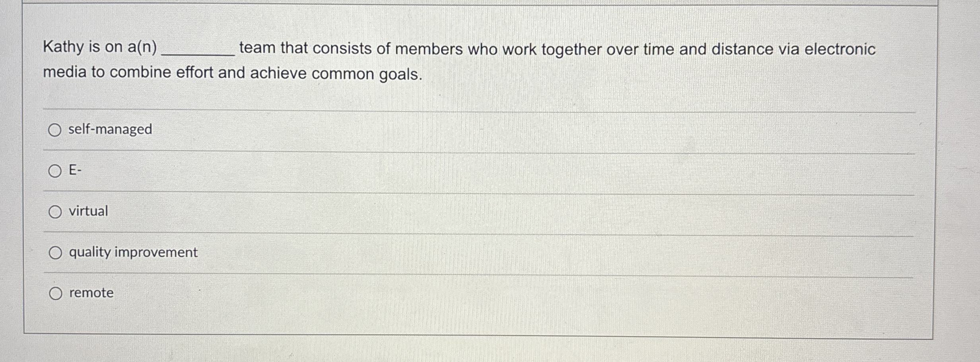980x362 pixels.
Task: Select the "E-" radio button
Action: (56, 170)
